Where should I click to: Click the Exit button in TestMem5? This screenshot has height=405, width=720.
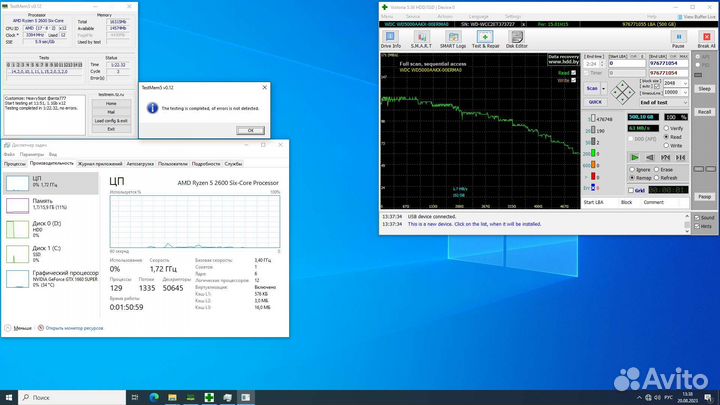coord(111,129)
